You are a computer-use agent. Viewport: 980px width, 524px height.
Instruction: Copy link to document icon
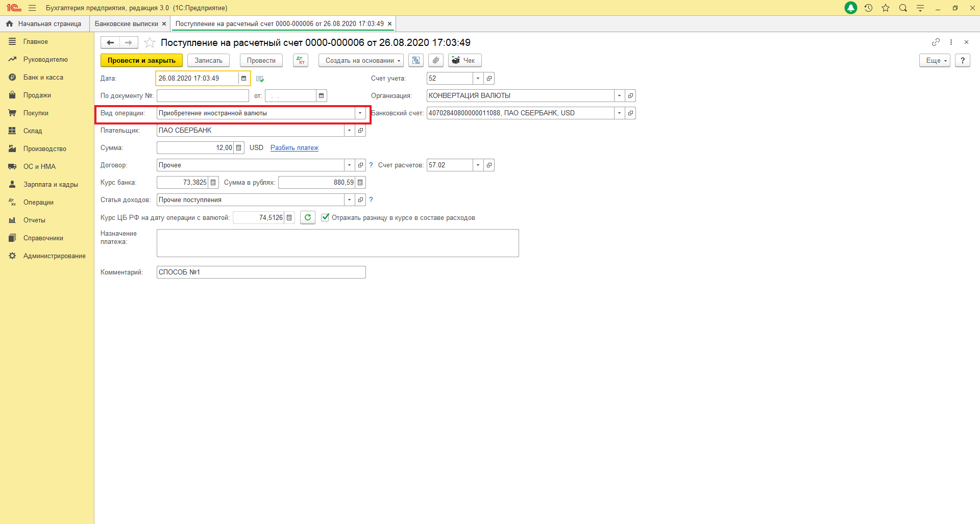[x=936, y=42]
